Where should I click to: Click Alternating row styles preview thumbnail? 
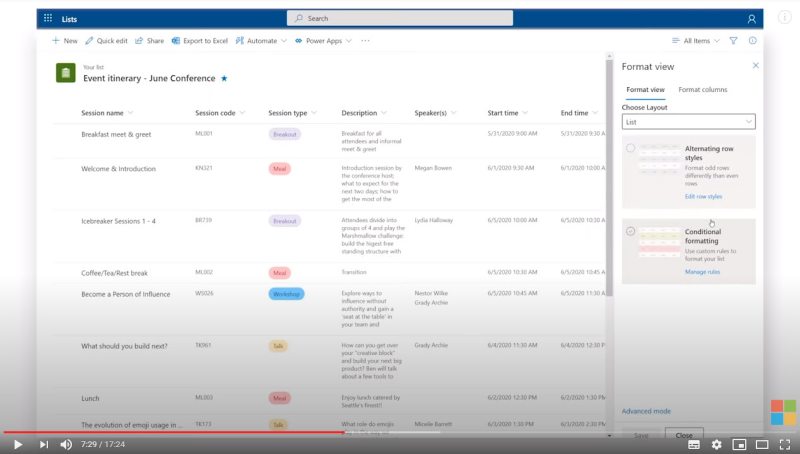pyautogui.click(x=659, y=159)
